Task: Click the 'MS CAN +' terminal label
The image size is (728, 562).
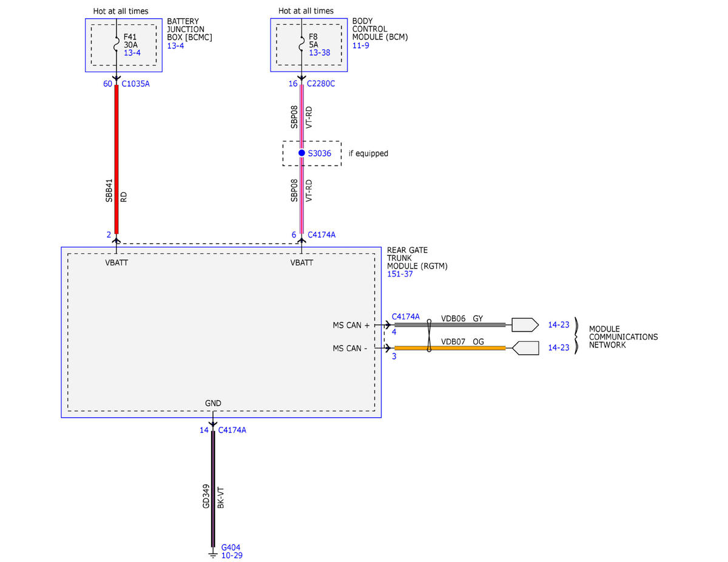Action: [351, 326]
